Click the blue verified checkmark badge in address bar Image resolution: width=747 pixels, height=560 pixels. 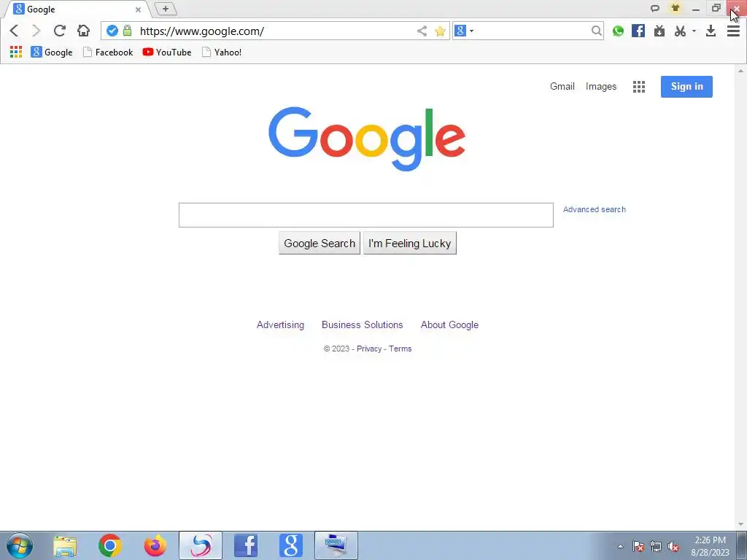tap(112, 31)
